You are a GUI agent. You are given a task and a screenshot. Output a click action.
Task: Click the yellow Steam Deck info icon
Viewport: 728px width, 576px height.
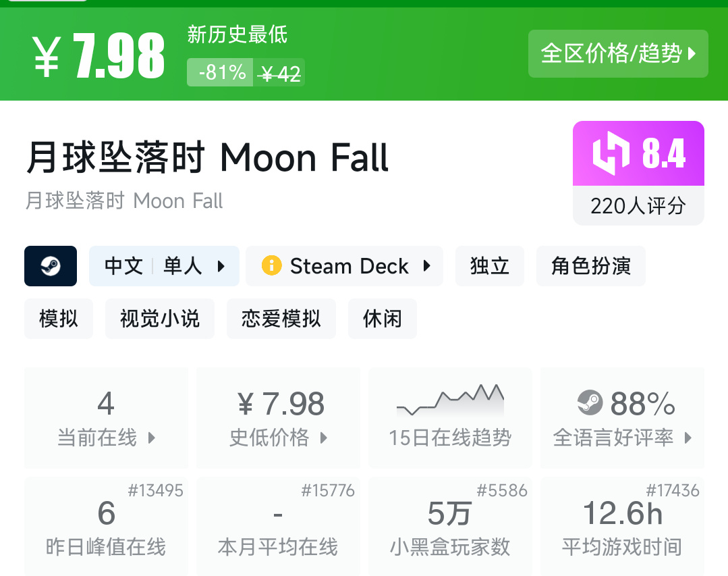(271, 266)
